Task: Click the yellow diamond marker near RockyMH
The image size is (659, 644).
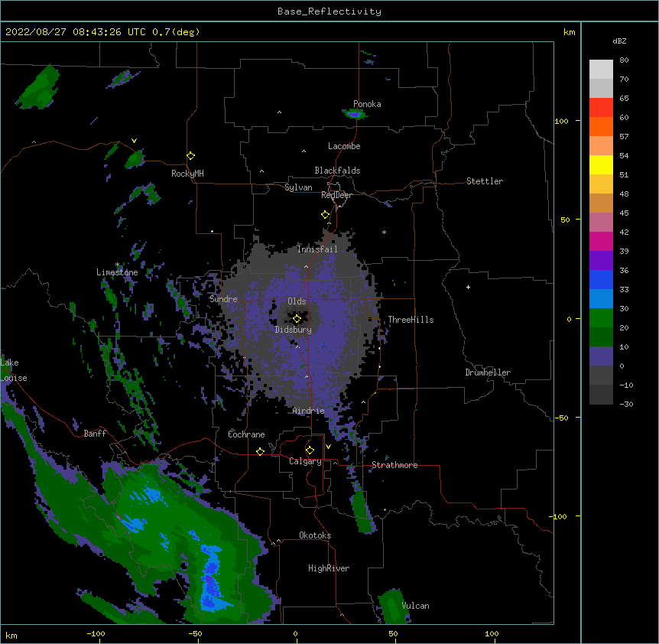Action: pyautogui.click(x=190, y=156)
